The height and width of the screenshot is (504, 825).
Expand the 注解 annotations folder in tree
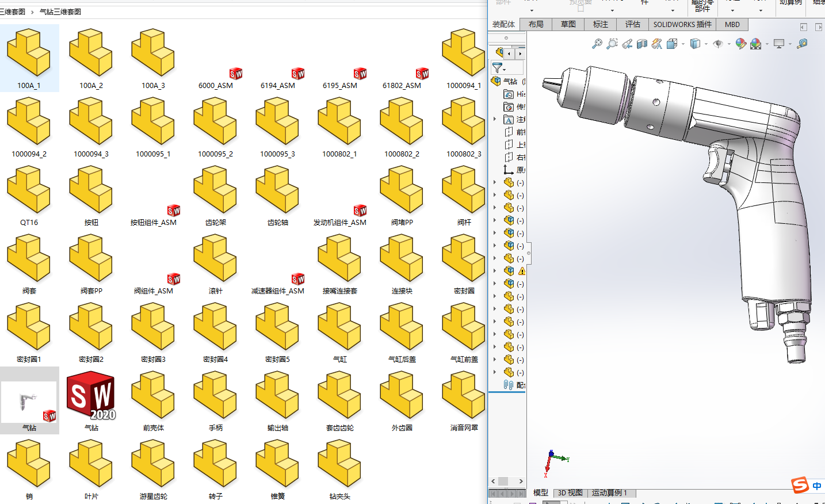click(495, 119)
